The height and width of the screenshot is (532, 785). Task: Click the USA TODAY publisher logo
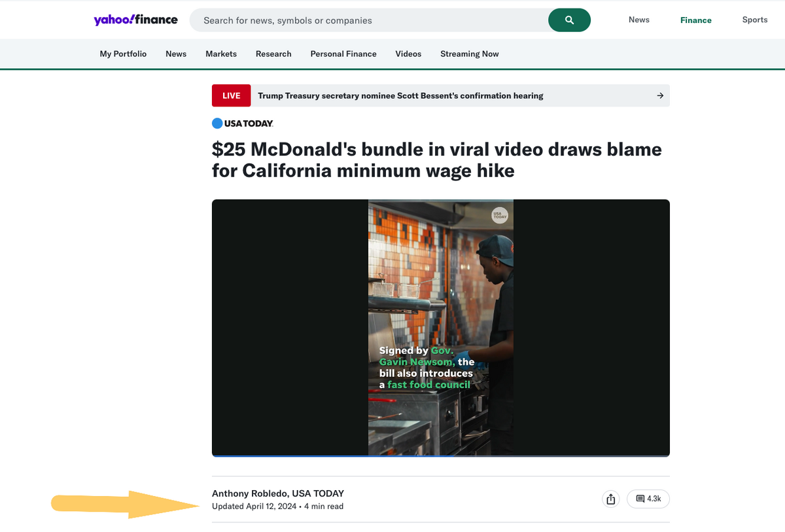(243, 123)
